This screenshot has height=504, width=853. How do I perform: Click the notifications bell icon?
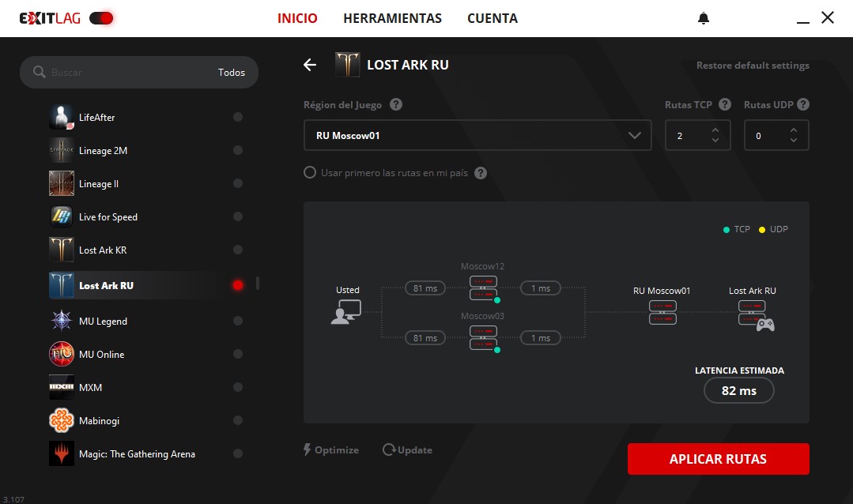click(704, 18)
